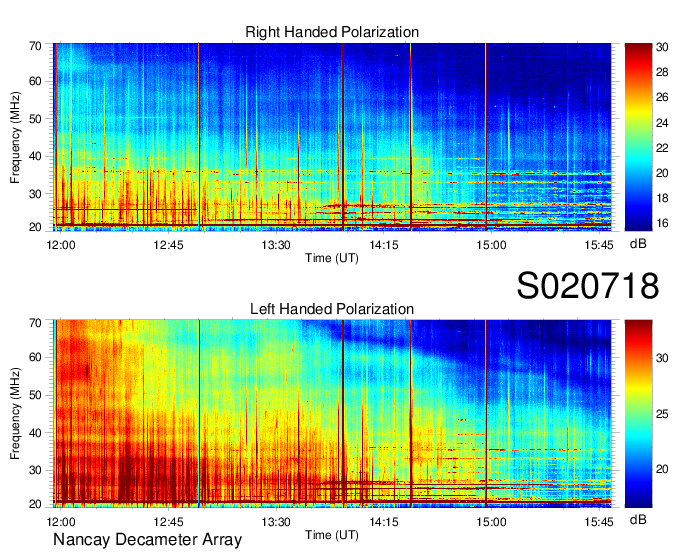This screenshot has width=680, height=552.
Task: Click the 12:45 time tick under Left Handed plot
Action: pyautogui.click(x=168, y=522)
